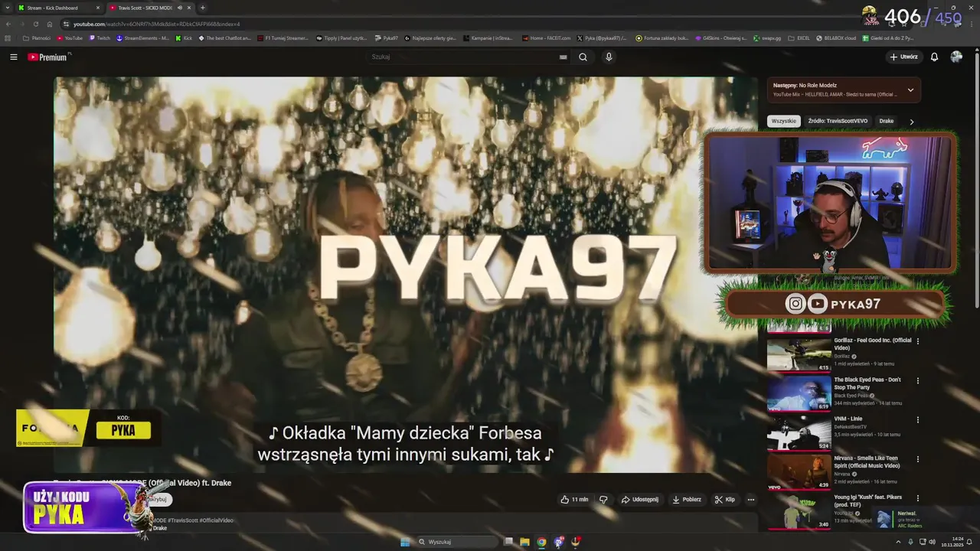Viewport: 980px width, 551px height.
Task: Open YouTube notifications bell
Action: [934, 57]
